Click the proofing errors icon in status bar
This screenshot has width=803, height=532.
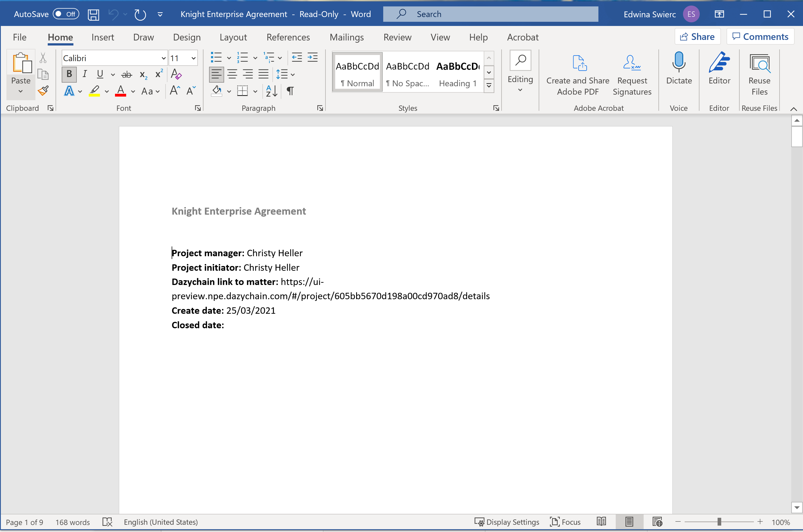point(107,522)
